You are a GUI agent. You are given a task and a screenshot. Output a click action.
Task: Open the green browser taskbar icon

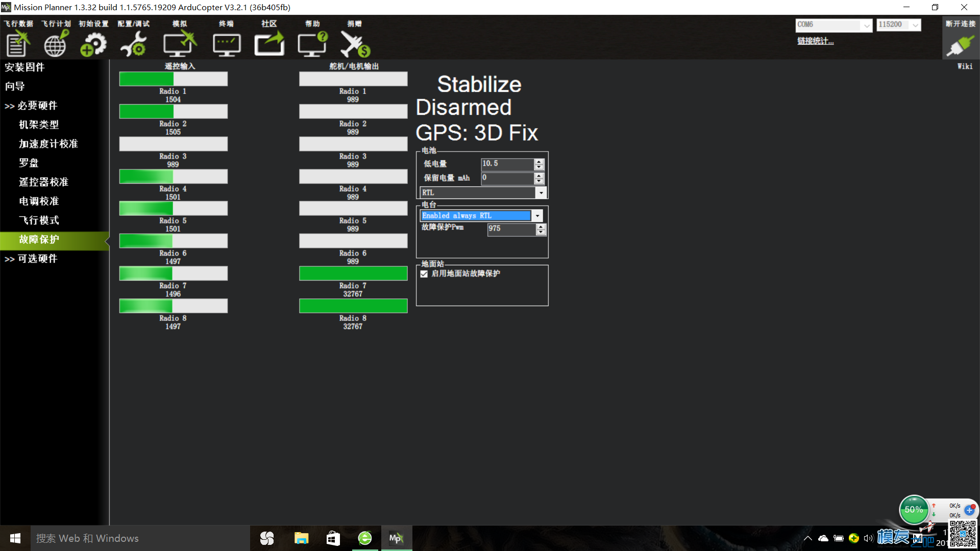[364, 538]
